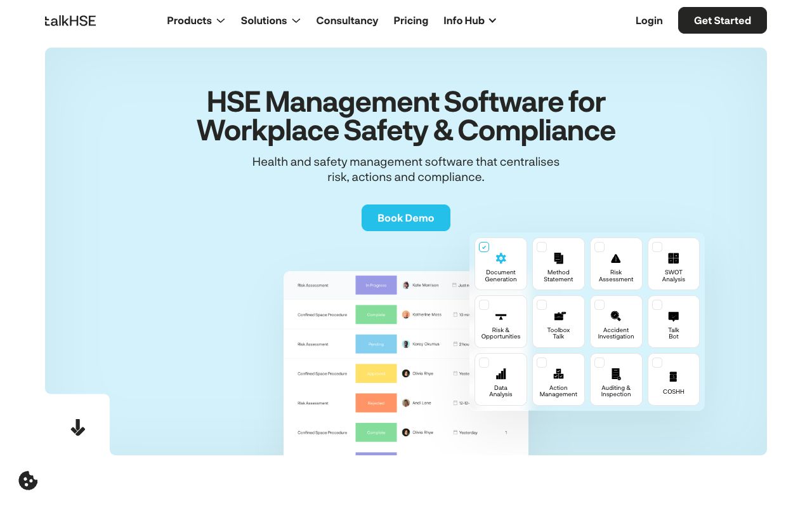Screen dimensions: 812x508
Task: Open the SWOT Analysis grid icon
Action: pyautogui.click(x=674, y=258)
